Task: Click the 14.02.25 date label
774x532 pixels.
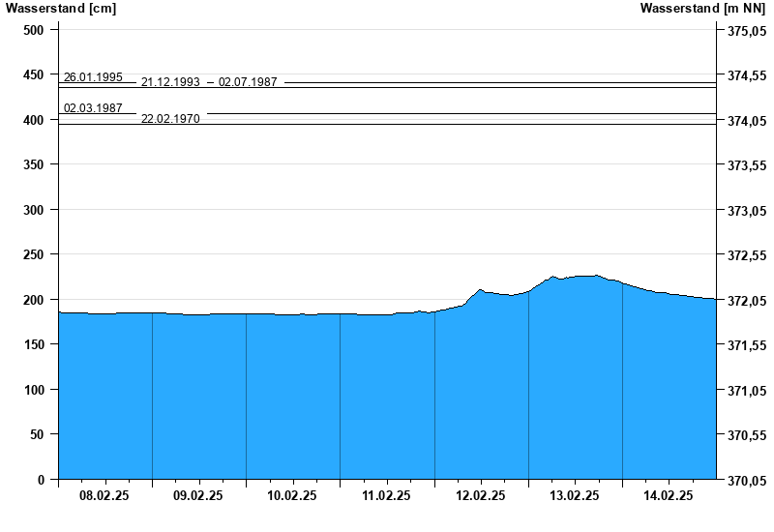Action: click(669, 495)
